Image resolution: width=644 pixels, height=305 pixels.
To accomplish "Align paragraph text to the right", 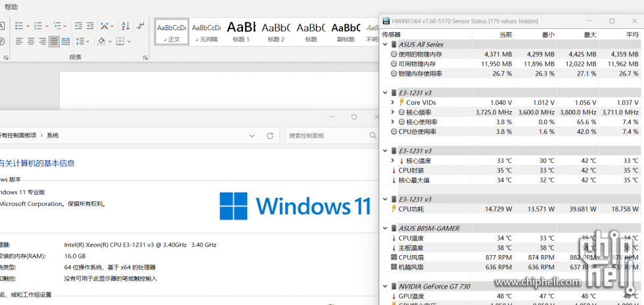I will click(x=42, y=41).
